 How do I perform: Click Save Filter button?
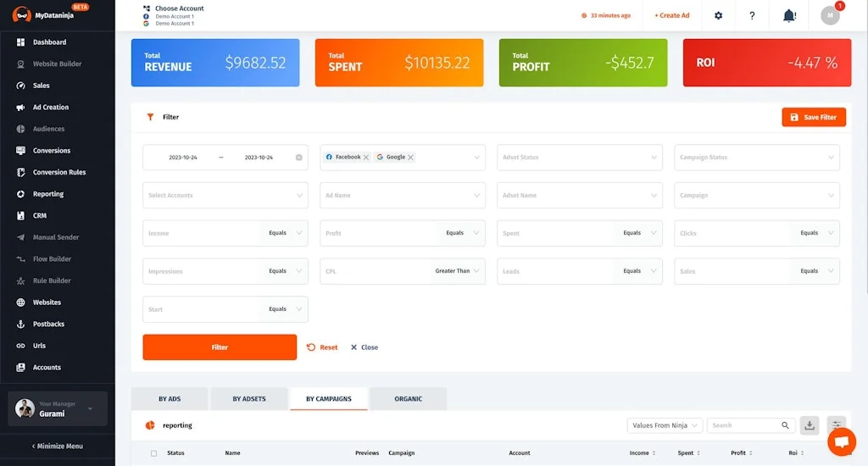pyautogui.click(x=814, y=117)
